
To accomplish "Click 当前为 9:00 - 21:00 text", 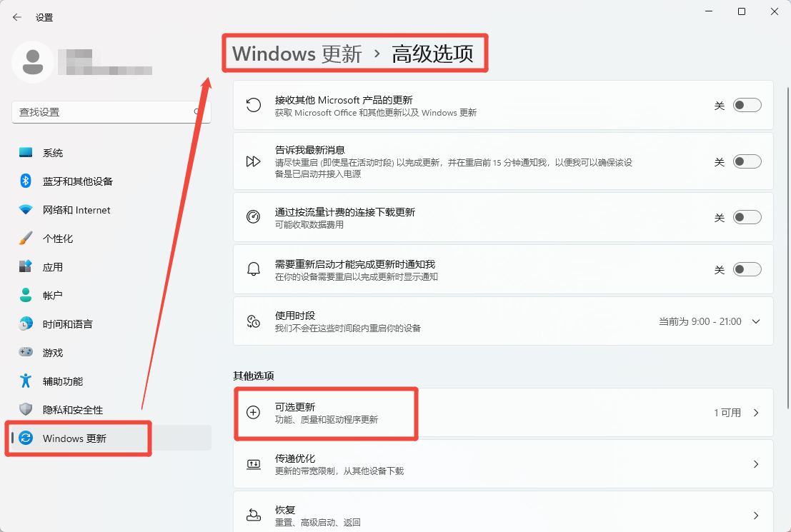I will click(x=700, y=321).
